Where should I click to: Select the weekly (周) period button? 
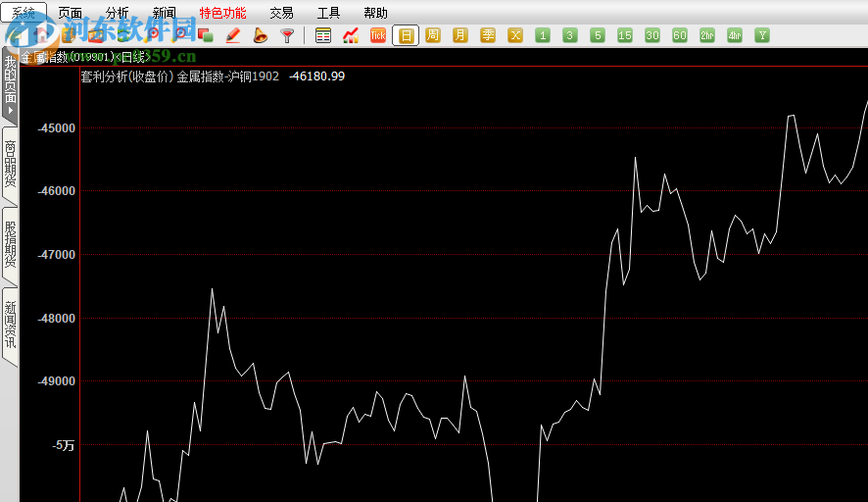click(x=433, y=35)
